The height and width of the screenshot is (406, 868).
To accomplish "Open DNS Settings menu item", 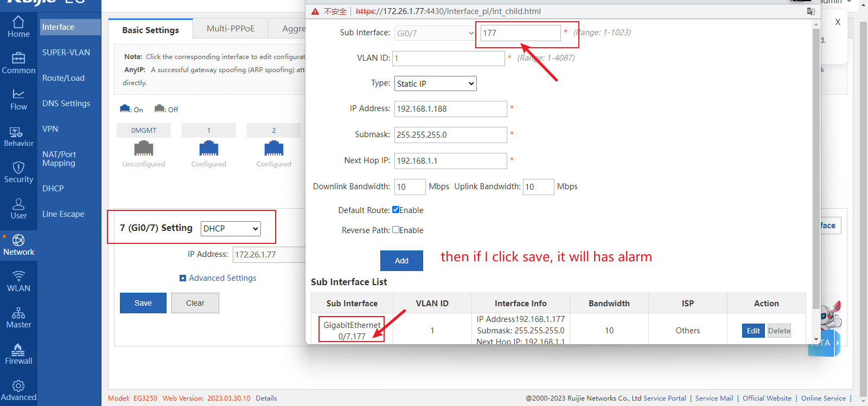I will point(66,104).
